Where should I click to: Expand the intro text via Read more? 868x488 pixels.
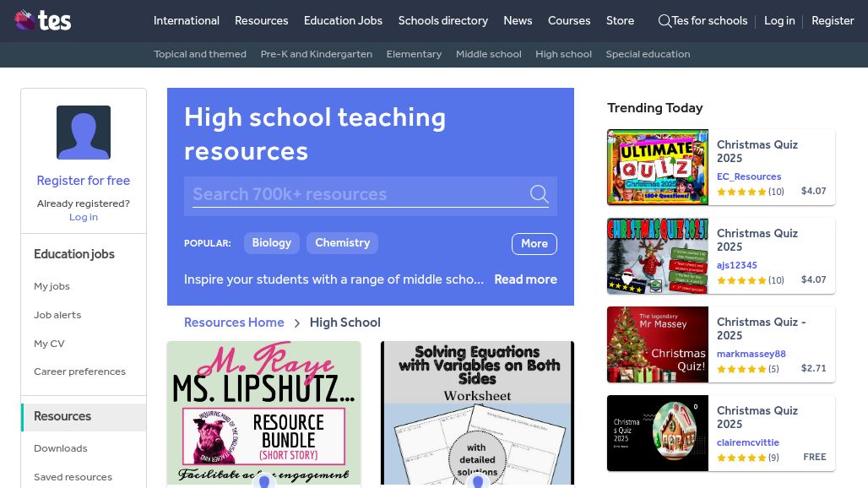click(x=525, y=279)
